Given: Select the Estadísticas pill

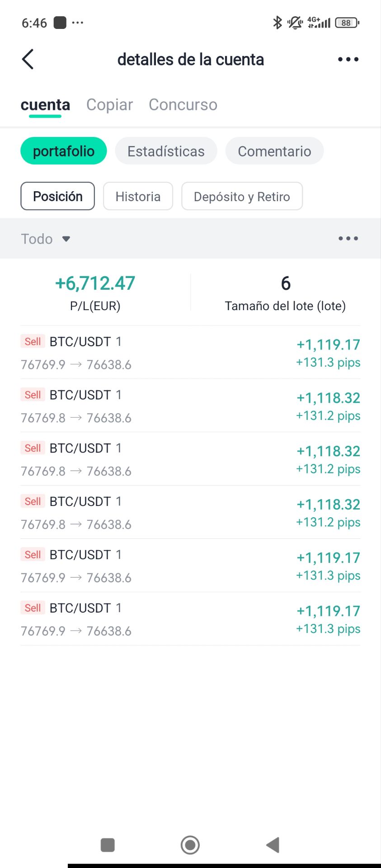Looking at the screenshot, I should [166, 151].
